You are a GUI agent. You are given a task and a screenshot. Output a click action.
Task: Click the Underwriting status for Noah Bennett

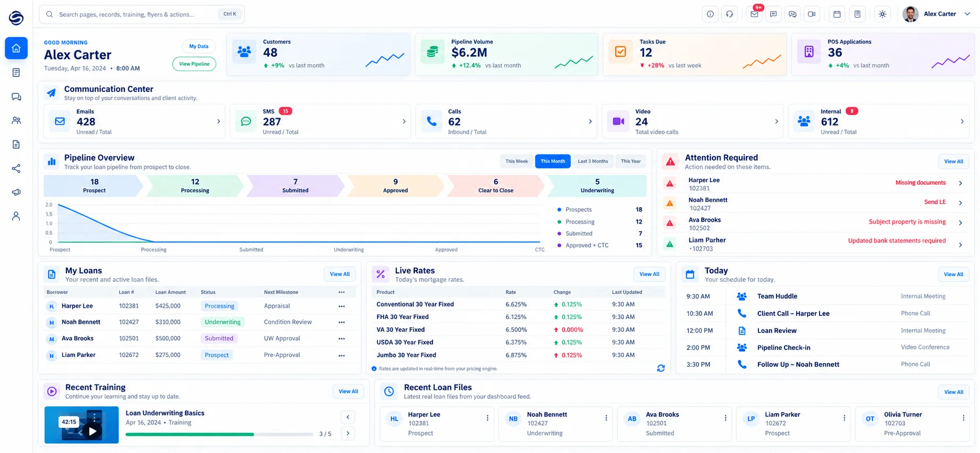[x=223, y=322]
